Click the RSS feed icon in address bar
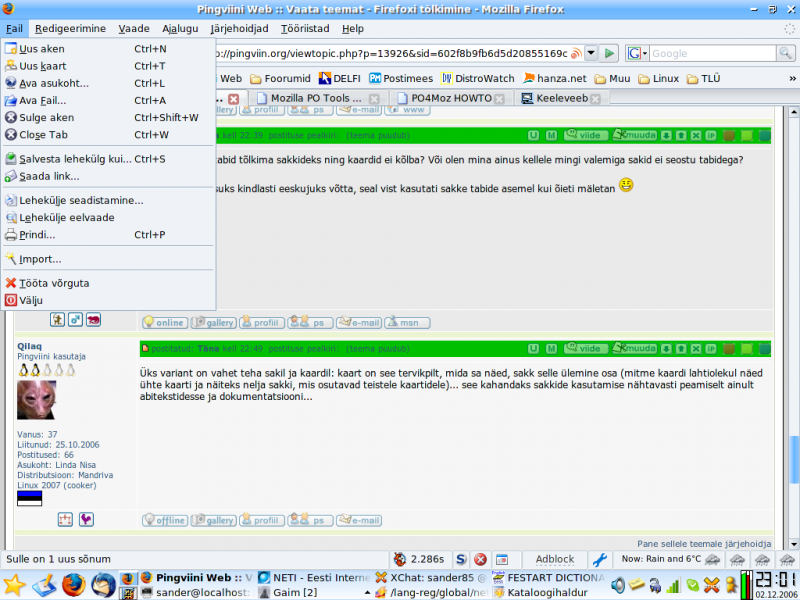Screen dimensions: 800x600 [576, 53]
